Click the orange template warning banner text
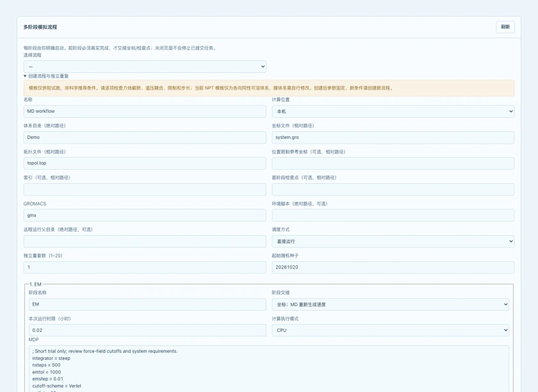Viewport: 538px width, 392px height. [210, 88]
